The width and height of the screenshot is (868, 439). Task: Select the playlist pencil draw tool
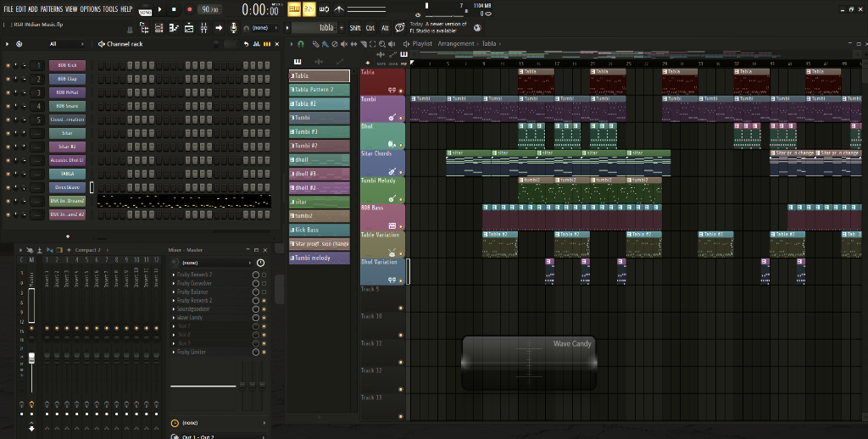315,44
